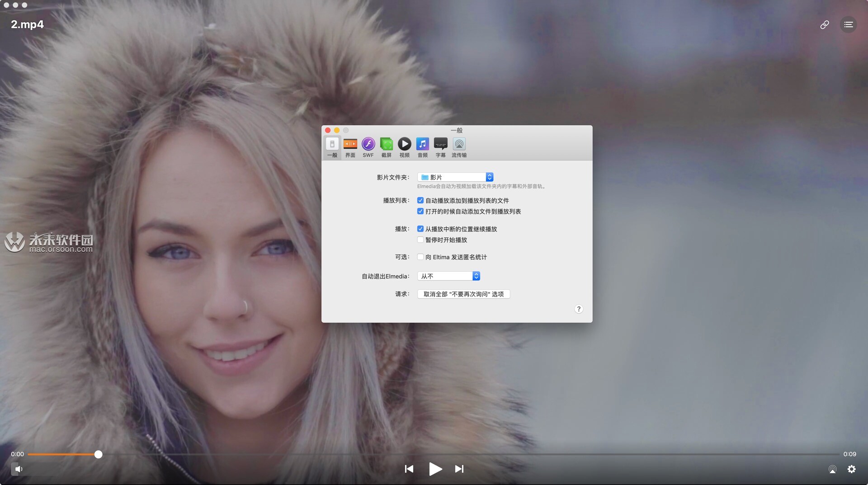Screen dimensions: 868x485
Task: Click the 0:09 total duration label
Action: [849, 454]
